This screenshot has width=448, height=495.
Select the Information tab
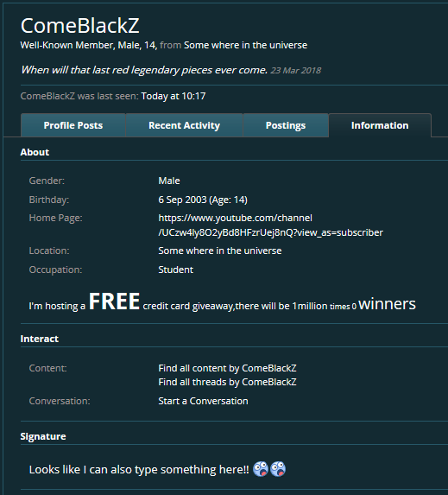pos(380,125)
